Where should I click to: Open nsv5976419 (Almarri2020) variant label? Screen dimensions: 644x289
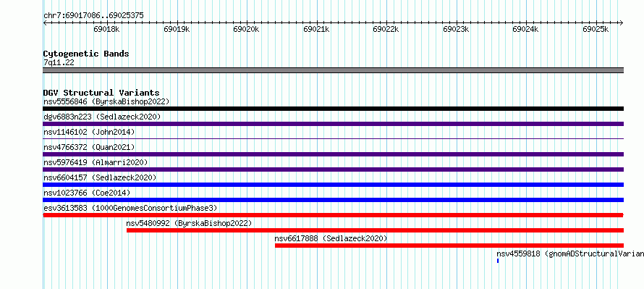(x=96, y=162)
